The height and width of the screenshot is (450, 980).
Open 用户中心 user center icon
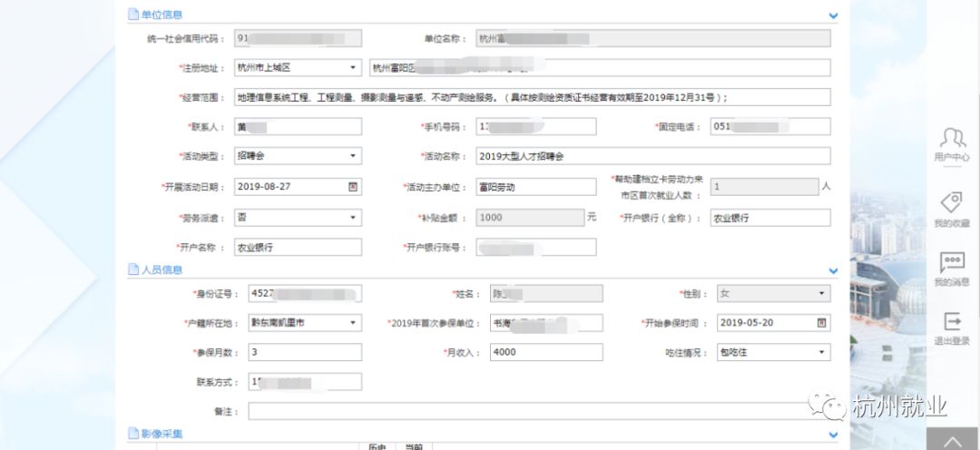click(952, 139)
